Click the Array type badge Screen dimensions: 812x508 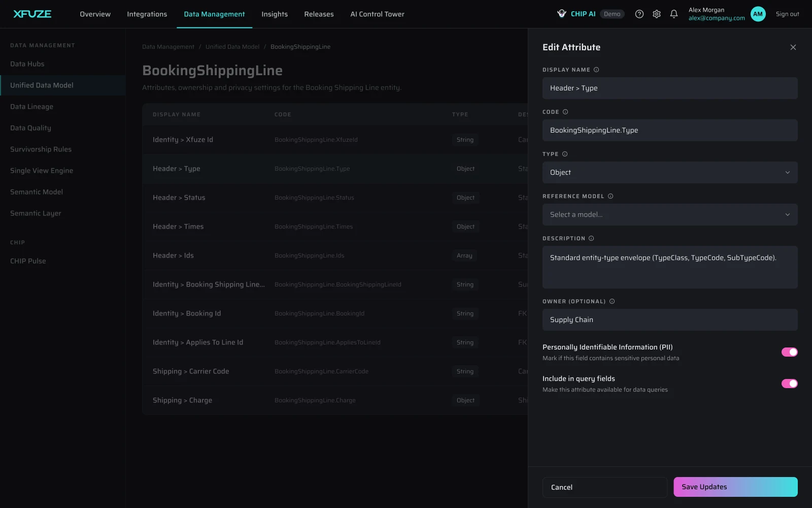click(464, 256)
